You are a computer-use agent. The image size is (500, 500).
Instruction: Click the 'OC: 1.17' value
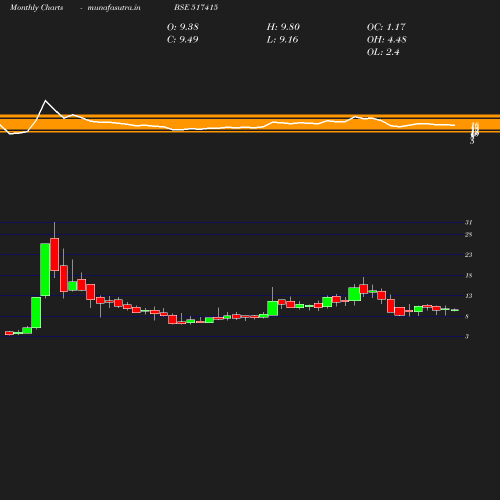pos(386,27)
